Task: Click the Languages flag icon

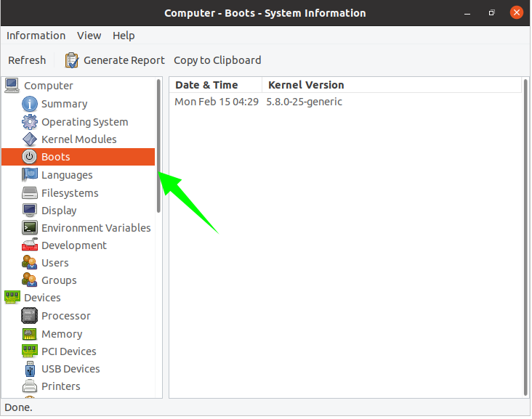Action: click(x=29, y=175)
